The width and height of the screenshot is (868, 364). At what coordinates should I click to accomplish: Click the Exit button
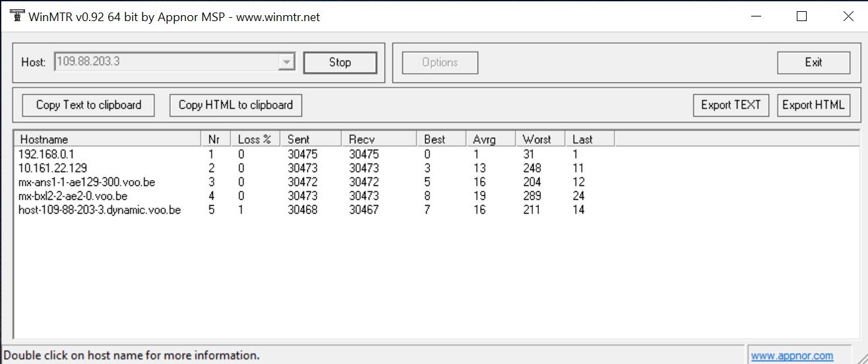(813, 63)
